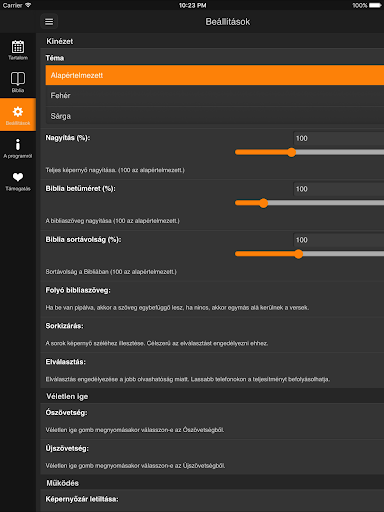Choose the Sárga theme

[215, 116]
